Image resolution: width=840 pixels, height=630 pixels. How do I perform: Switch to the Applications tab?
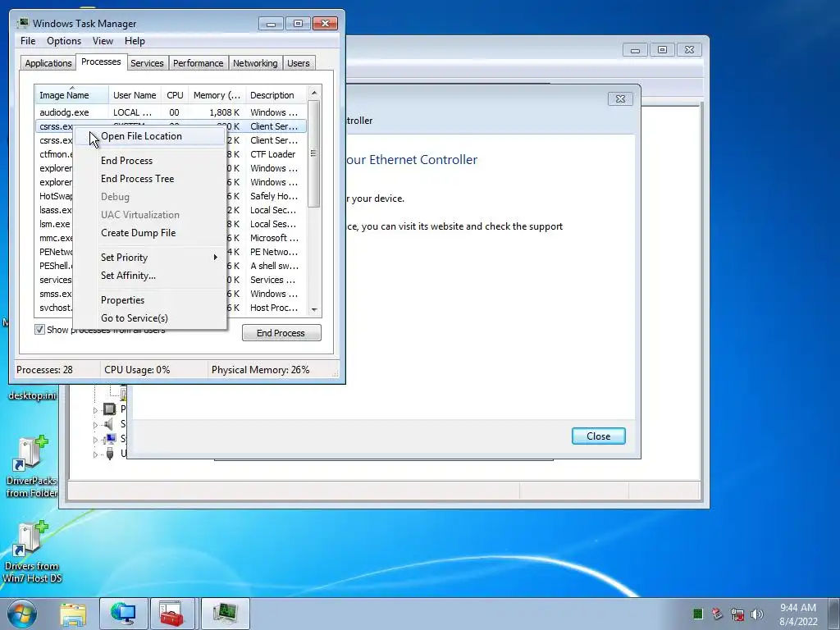48,63
